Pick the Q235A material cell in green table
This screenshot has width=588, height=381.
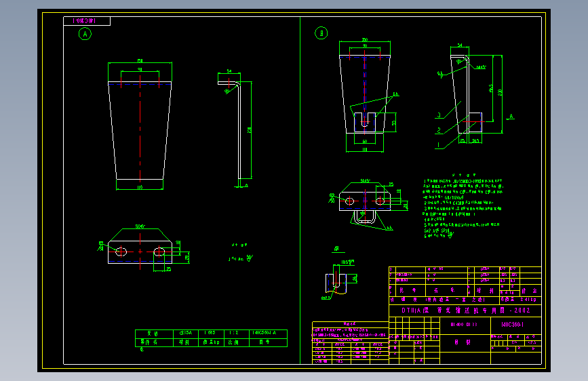(x=186, y=334)
